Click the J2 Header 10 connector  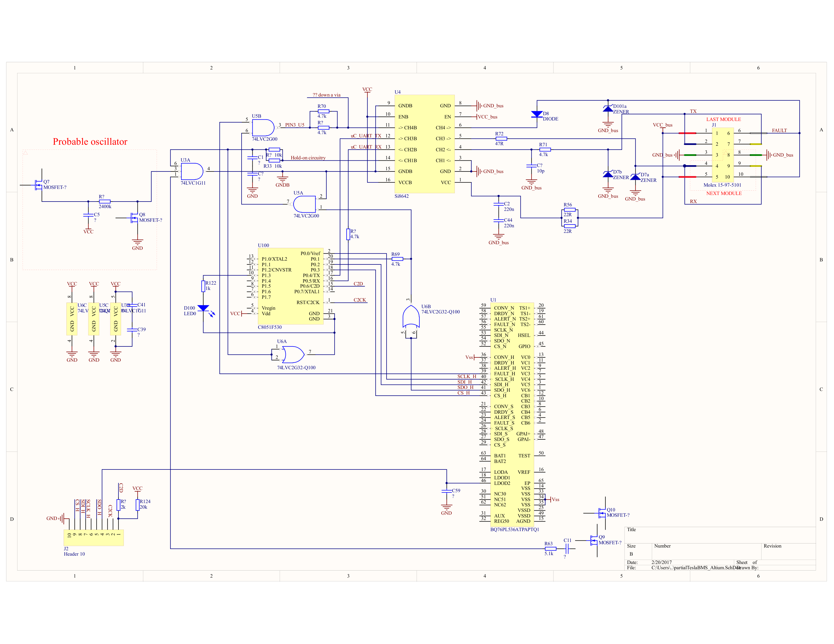93,537
